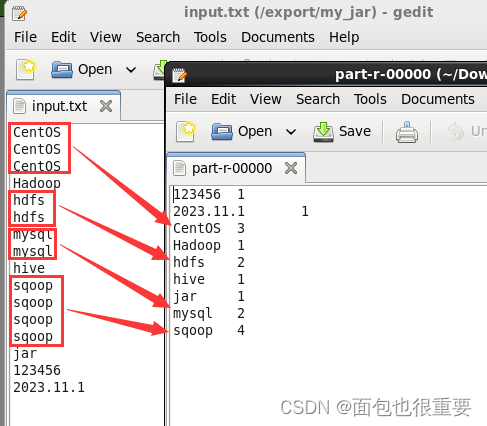Click the Undo icon in part-r-00000 window

pyautogui.click(x=456, y=132)
